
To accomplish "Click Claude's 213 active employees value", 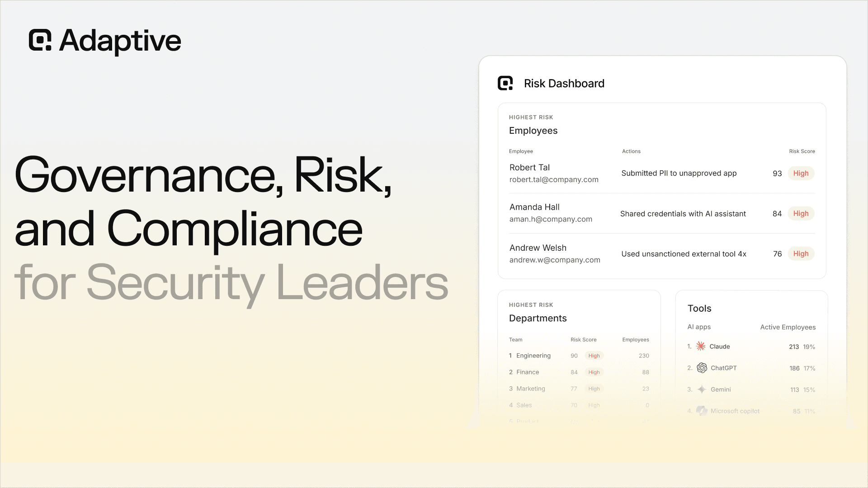I will (x=794, y=347).
